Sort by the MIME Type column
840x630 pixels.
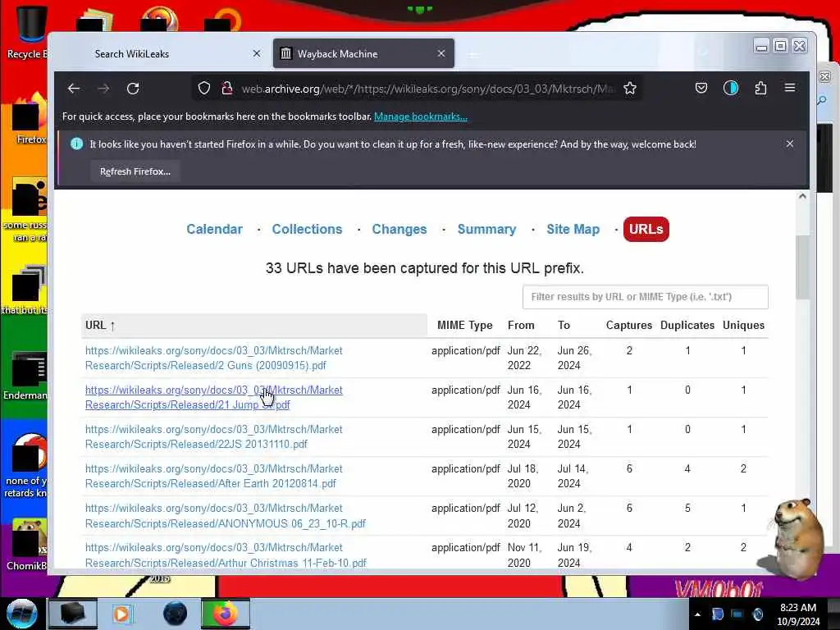(x=464, y=325)
